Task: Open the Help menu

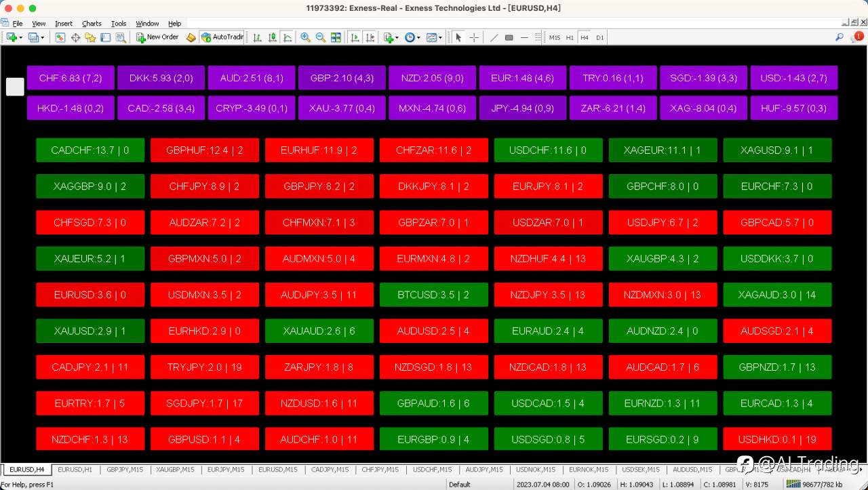Action: pos(174,24)
